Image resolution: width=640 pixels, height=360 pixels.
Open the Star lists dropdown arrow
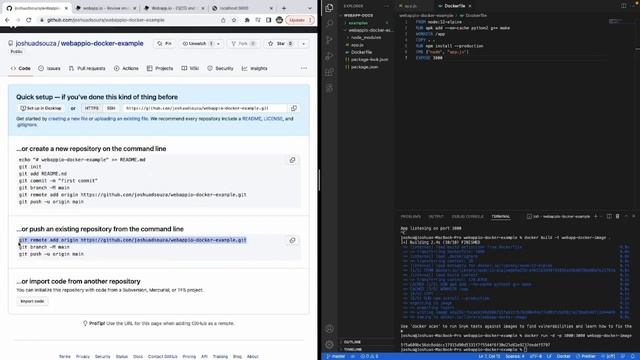[x=304, y=44]
